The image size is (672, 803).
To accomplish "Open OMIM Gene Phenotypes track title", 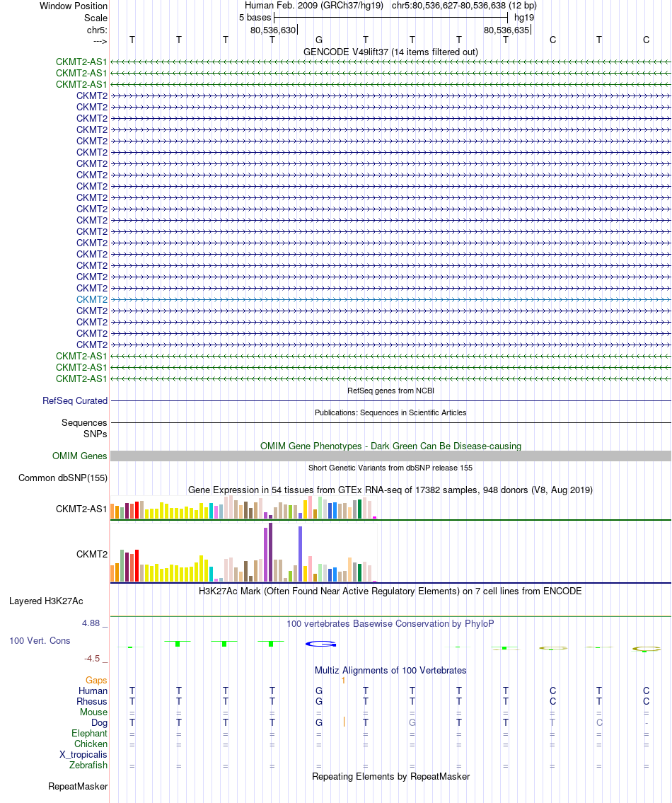I will [x=390, y=446].
